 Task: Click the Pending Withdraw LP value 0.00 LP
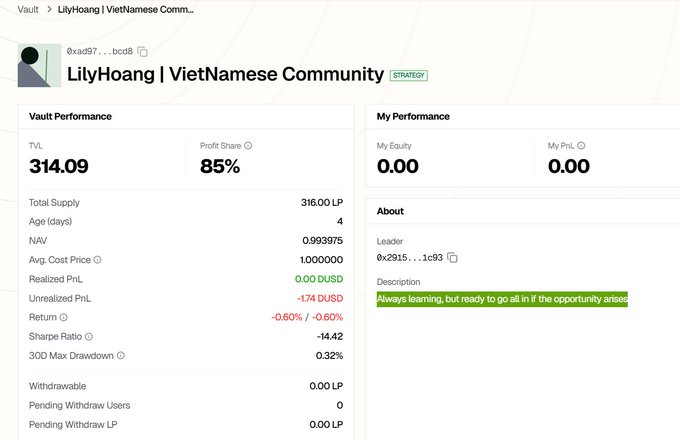tap(326, 424)
